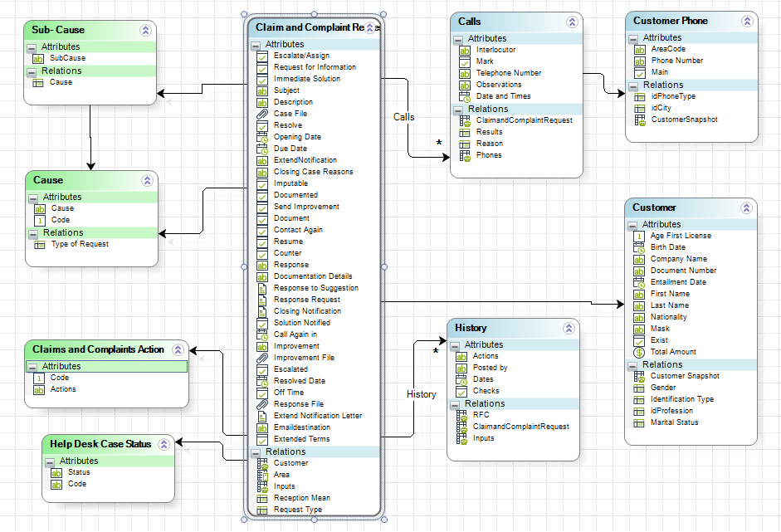Image resolution: width=781 pixels, height=532 pixels.
Task: Select the Cause relation table icon in Sub-Cause
Action: click(x=38, y=83)
